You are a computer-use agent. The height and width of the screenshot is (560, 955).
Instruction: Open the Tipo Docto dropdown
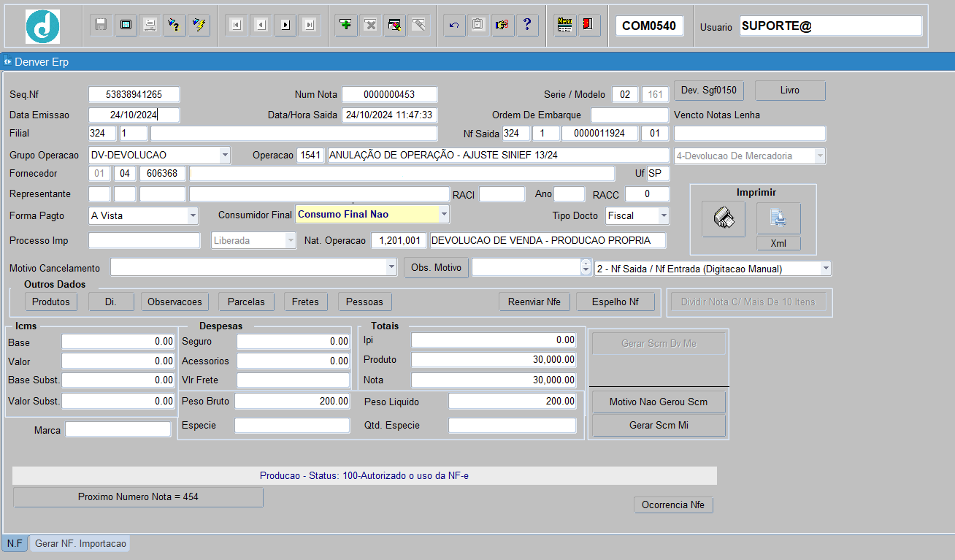coord(664,215)
